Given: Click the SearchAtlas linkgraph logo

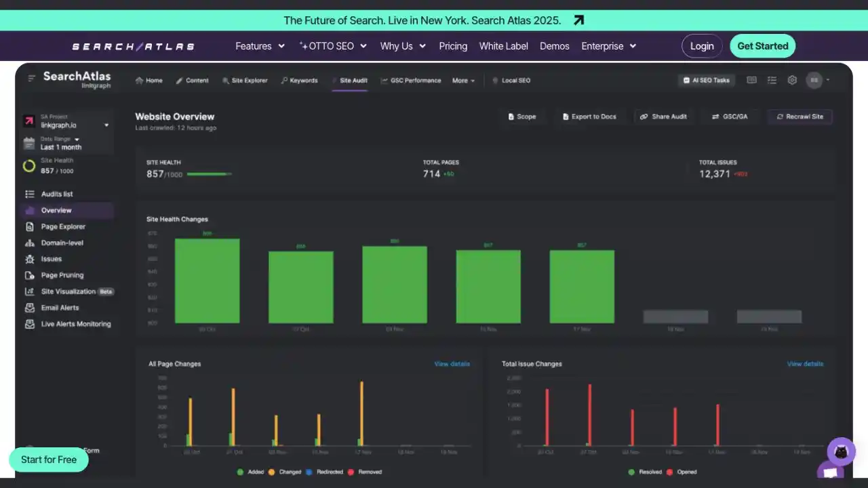Looking at the screenshot, I should point(77,79).
